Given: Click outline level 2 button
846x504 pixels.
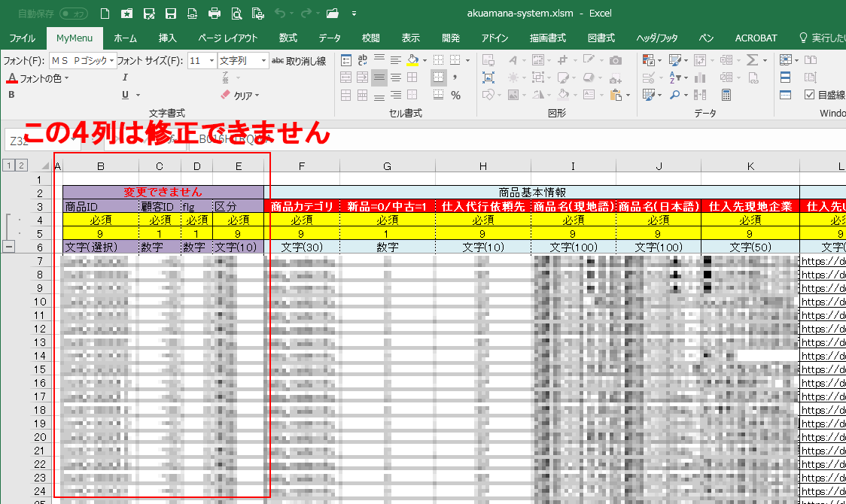Looking at the screenshot, I should pos(22,165).
